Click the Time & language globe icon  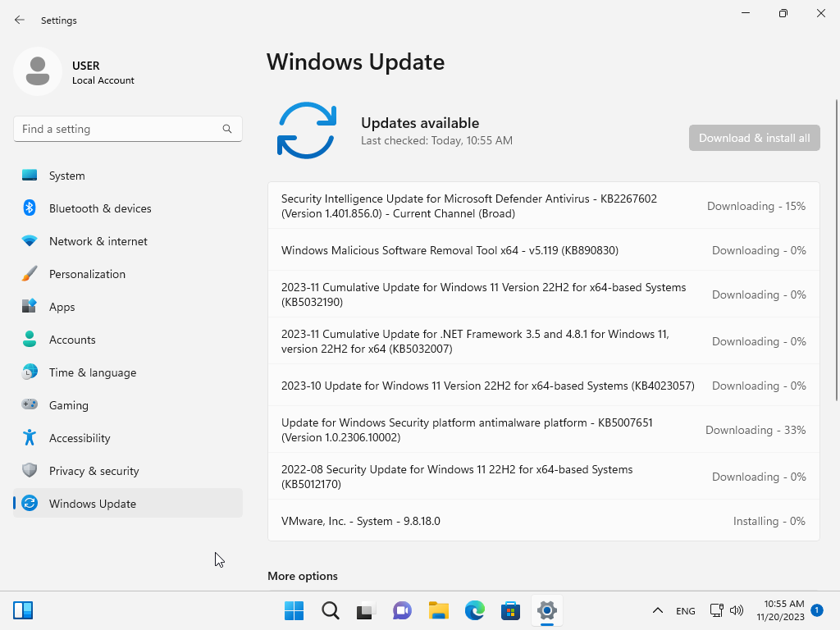[30, 372]
